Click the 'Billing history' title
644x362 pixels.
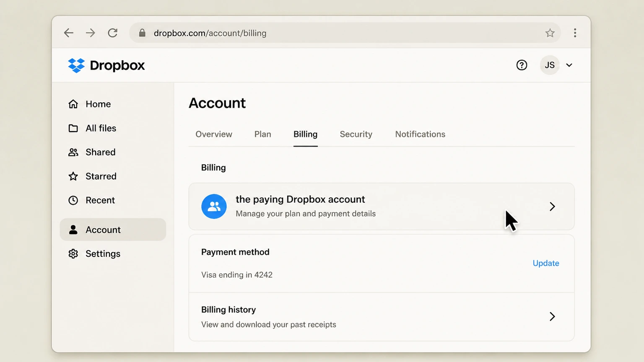(x=229, y=310)
